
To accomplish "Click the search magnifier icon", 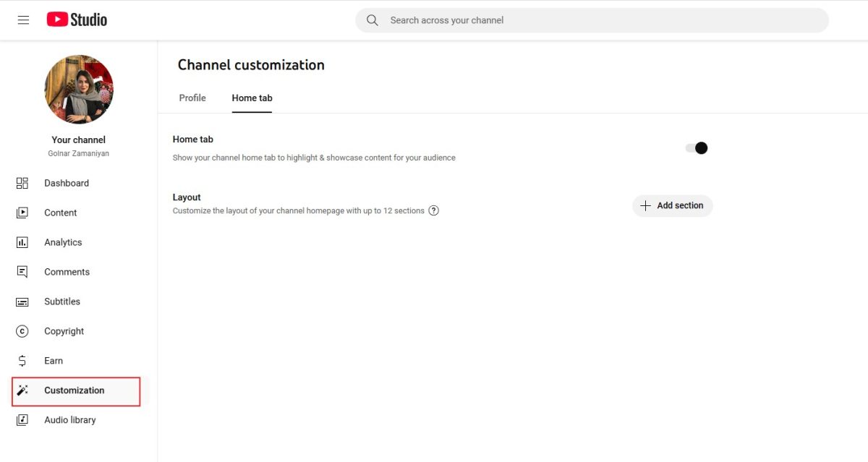I will [373, 20].
